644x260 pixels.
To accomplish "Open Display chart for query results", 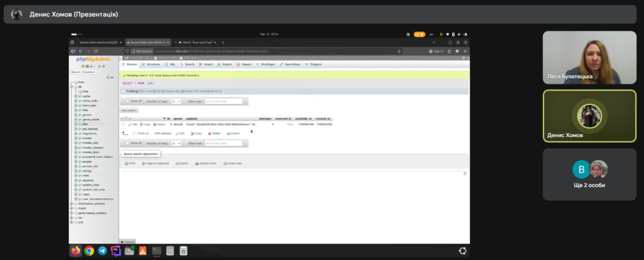I will pyautogui.click(x=206, y=163).
